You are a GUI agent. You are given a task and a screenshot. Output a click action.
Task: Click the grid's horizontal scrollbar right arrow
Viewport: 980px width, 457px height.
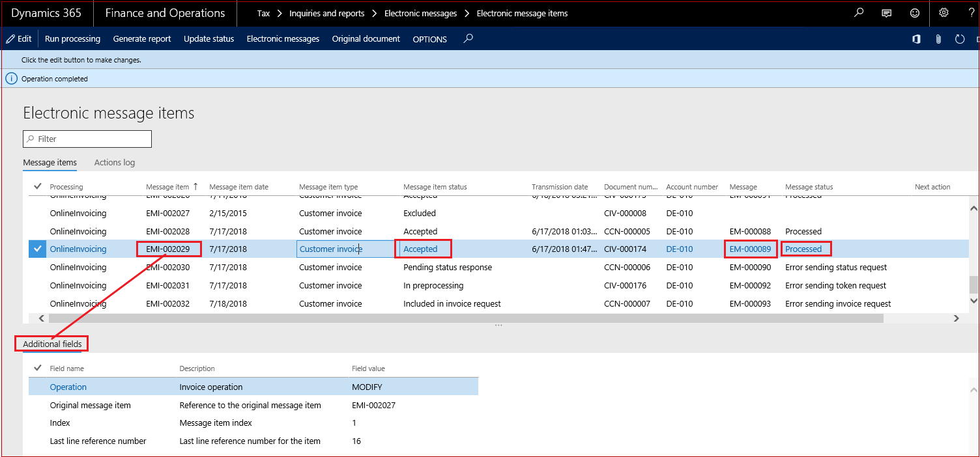coord(957,318)
